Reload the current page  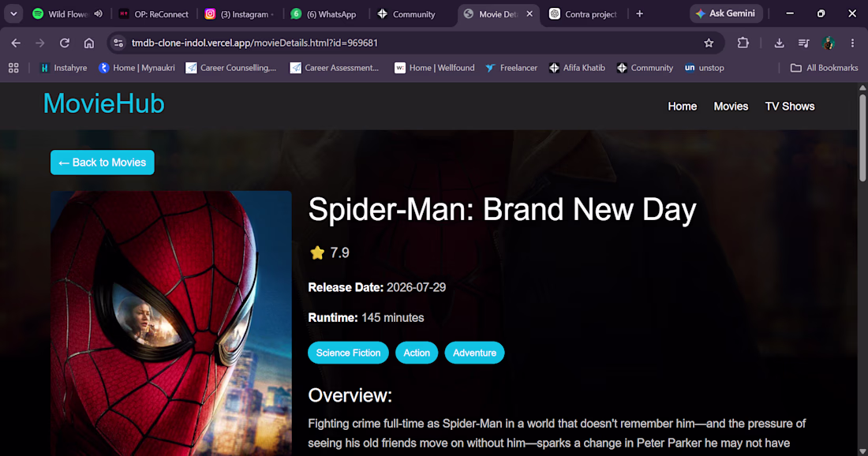[65, 43]
